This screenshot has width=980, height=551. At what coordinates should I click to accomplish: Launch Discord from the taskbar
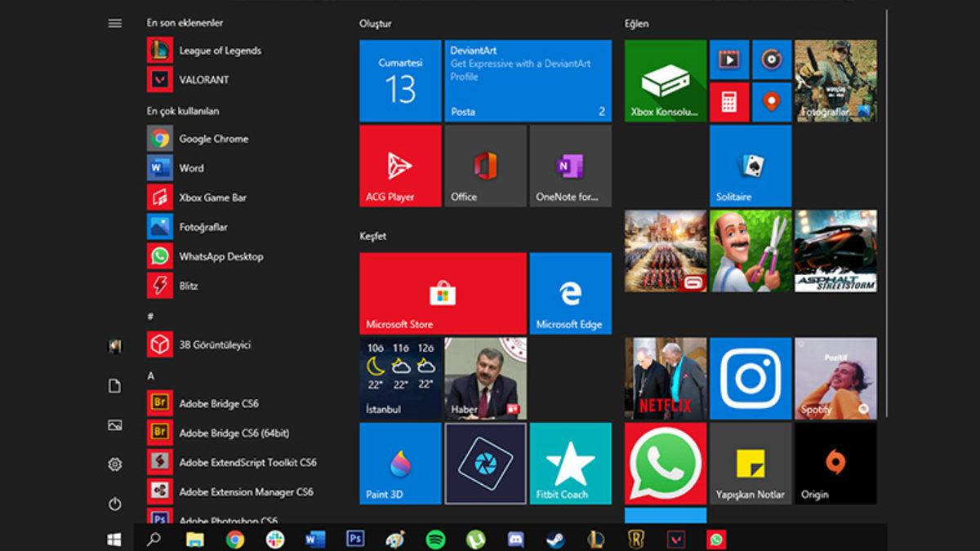[515, 539]
